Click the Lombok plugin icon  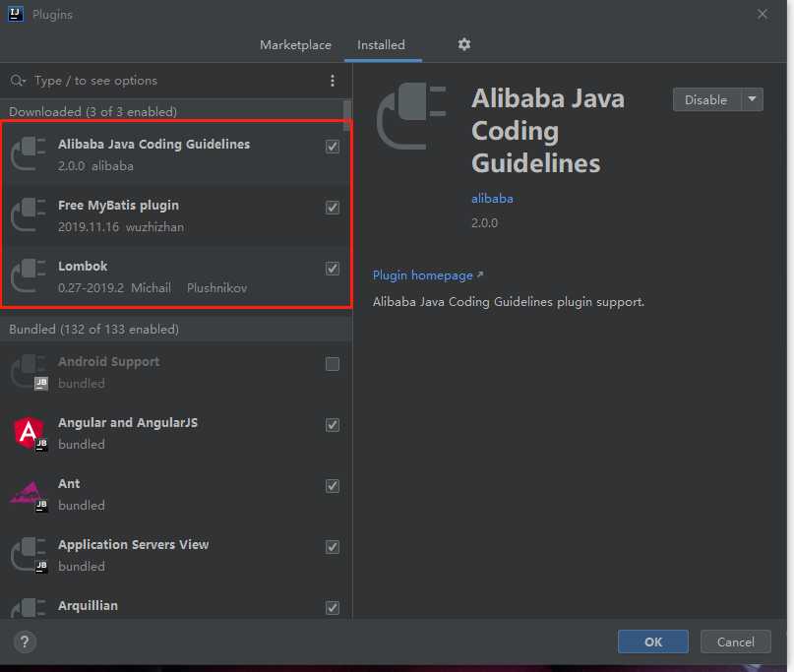click(x=29, y=275)
